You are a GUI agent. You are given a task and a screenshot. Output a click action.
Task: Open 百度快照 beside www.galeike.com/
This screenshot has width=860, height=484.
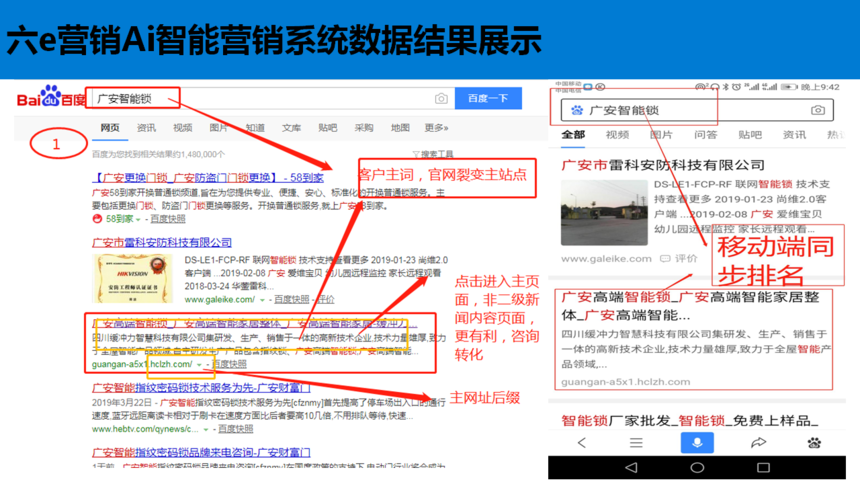pos(292,300)
